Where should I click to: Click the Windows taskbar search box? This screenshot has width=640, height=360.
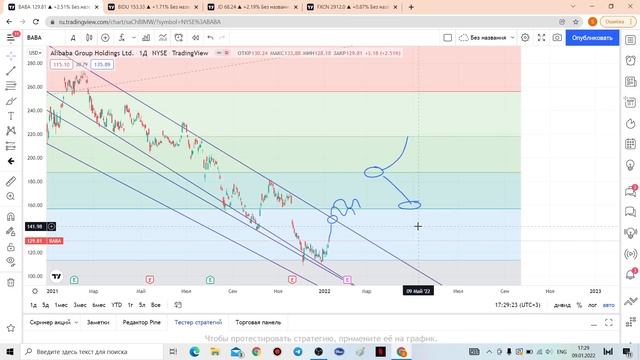93,351
